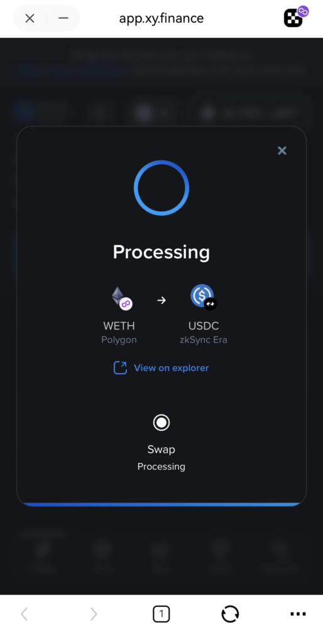Select the Swap step radio indicator
323x644 pixels.
[161, 422]
